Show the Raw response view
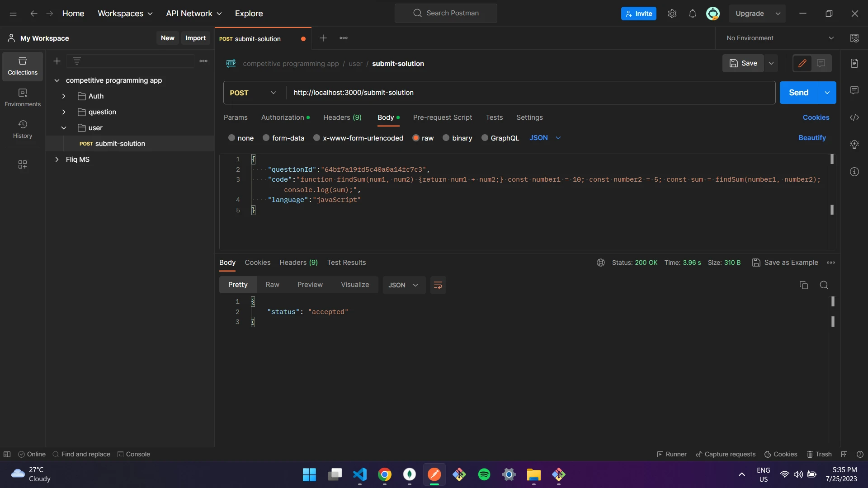Viewport: 868px width, 488px height. pyautogui.click(x=273, y=285)
